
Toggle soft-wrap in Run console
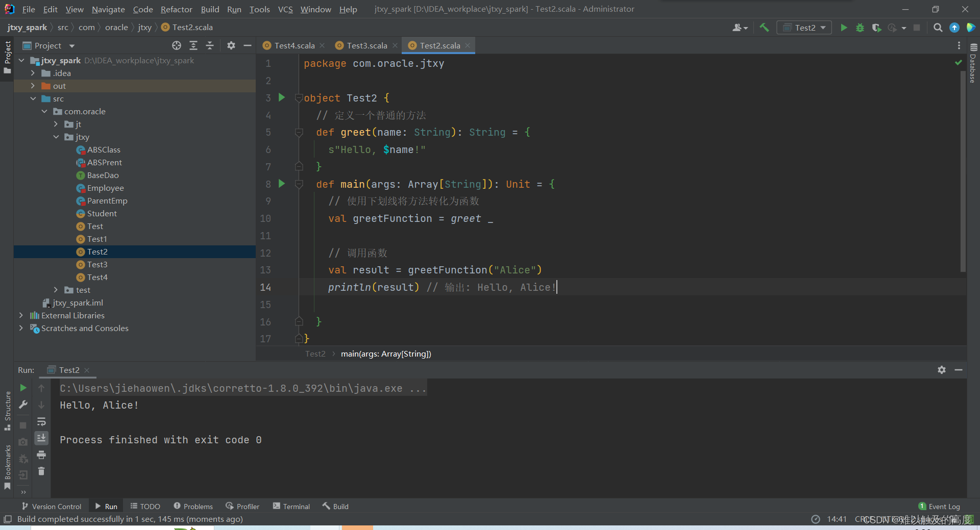click(x=41, y=421)
